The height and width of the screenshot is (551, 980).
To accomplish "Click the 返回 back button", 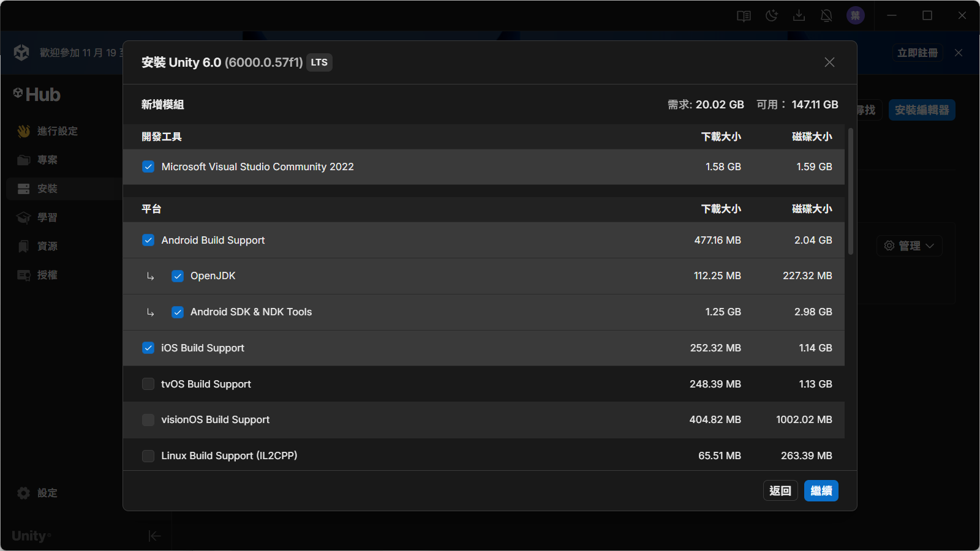I will [x=780, y=491].
